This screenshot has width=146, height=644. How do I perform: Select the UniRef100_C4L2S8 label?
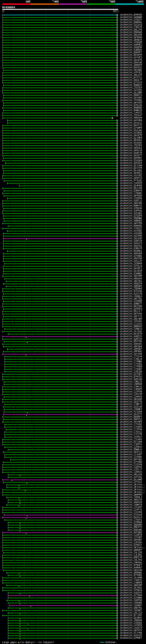pos(131,552)
